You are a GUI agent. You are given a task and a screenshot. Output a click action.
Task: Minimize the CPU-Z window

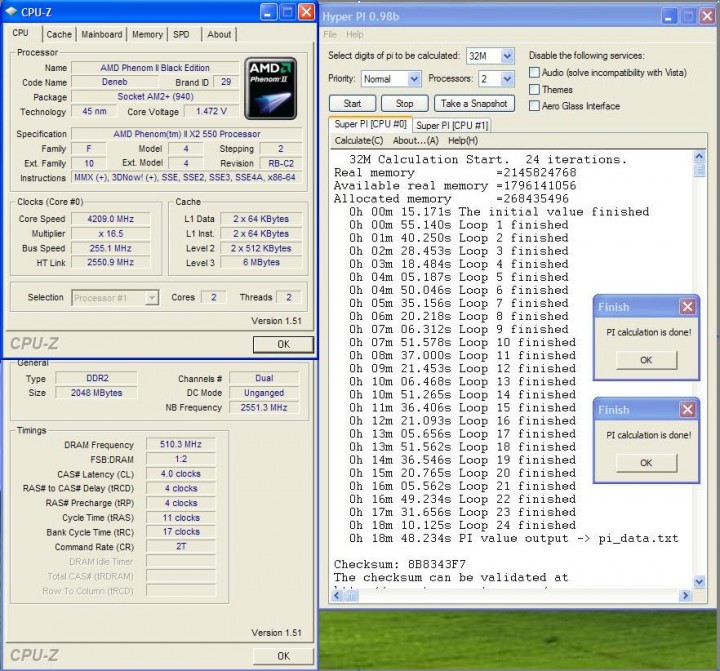point(267,12)
